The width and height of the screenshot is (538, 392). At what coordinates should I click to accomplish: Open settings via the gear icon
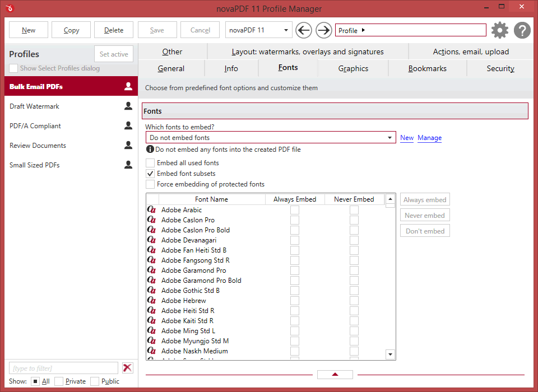[x=499, y=30]
